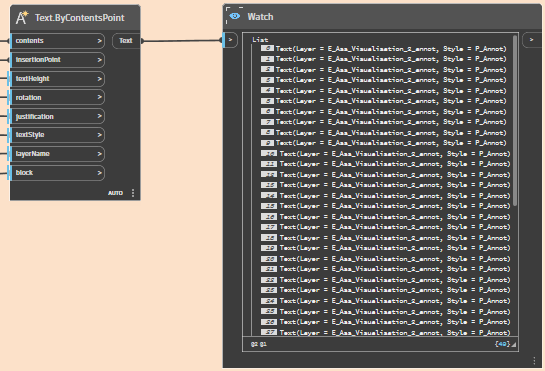Select the rotation input port label
Image resolution: width=545 pixels, height=371 pixels.
29,97
